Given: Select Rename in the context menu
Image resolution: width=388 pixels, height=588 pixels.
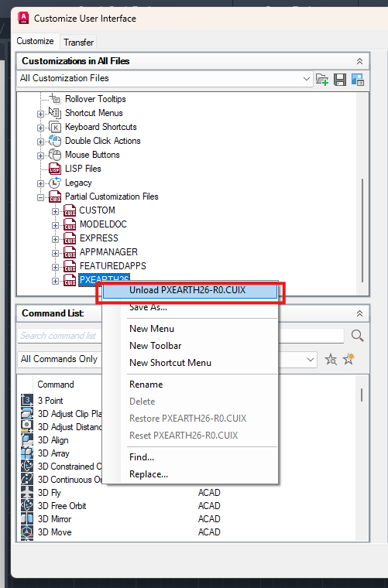Looking at the screenshot, I should 146,385.
